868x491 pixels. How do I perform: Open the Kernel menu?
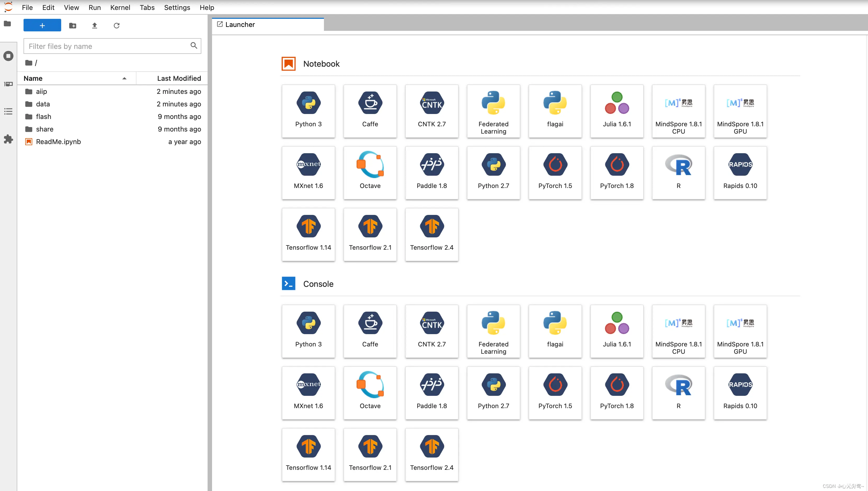tap(120, 7)
